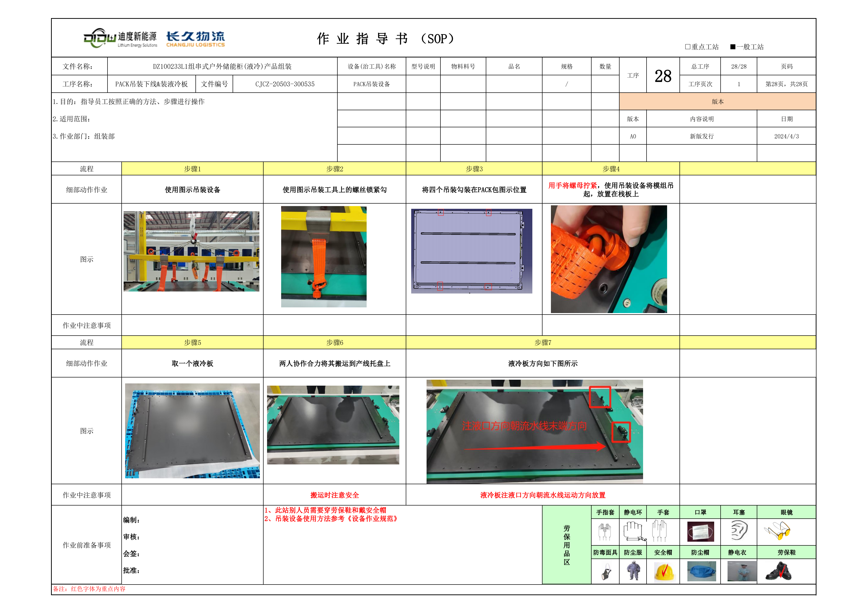Screen dimensions: 868x614
Task: Select the 步骤1 header cell
Action: [192, 169]
